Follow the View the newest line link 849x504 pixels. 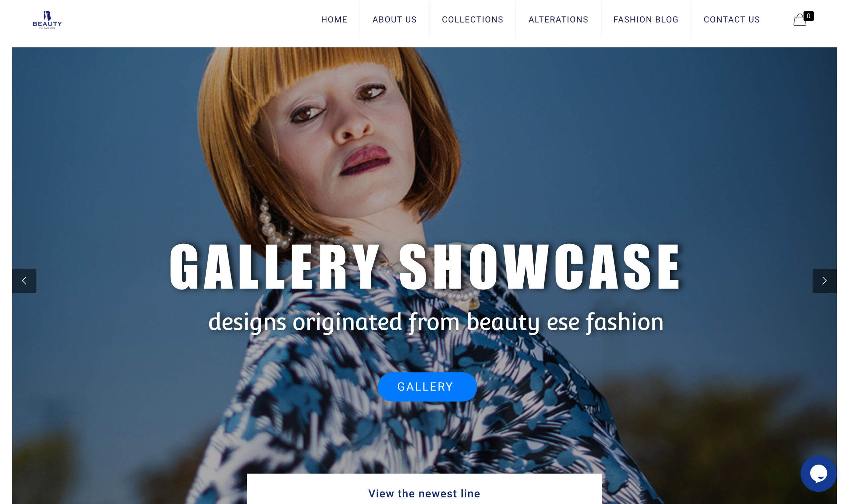[x=424, y=493]
